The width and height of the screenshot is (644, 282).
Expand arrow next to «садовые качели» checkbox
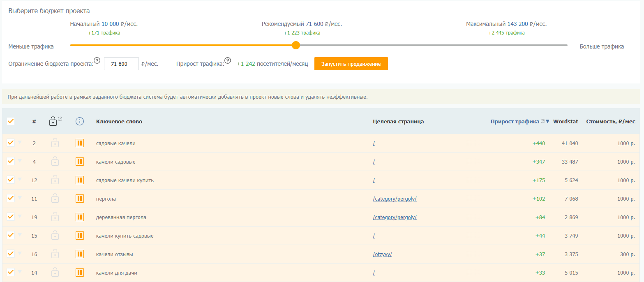(19, 142)
